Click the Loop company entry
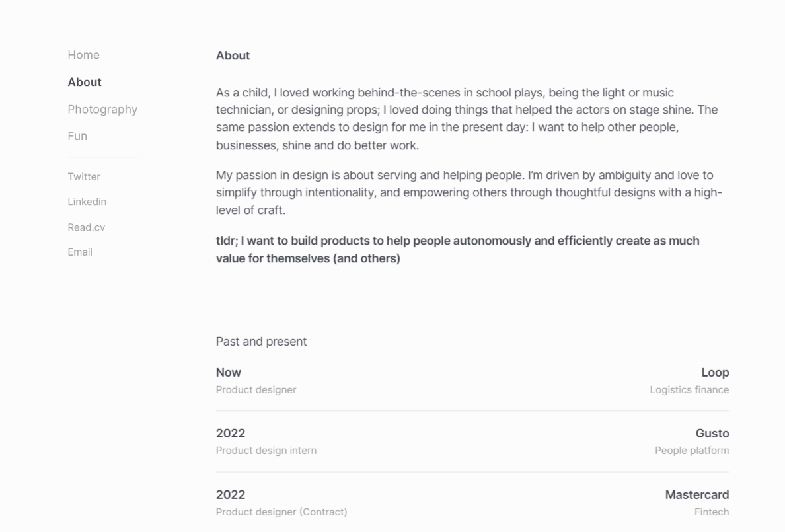This screenshot has width=785, height=532. pyautogui.click(x=715, y=373)
